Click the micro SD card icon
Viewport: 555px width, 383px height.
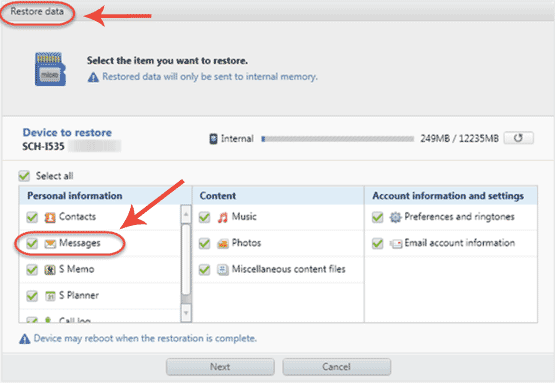point(50,69)
